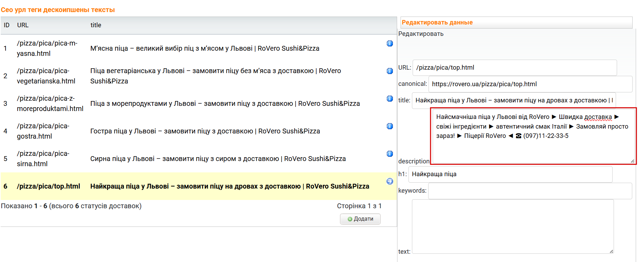Image resolution: width=644 pixels, height=262 pixels.
Task: Sort table by title column header
Action: pos(96,25)
